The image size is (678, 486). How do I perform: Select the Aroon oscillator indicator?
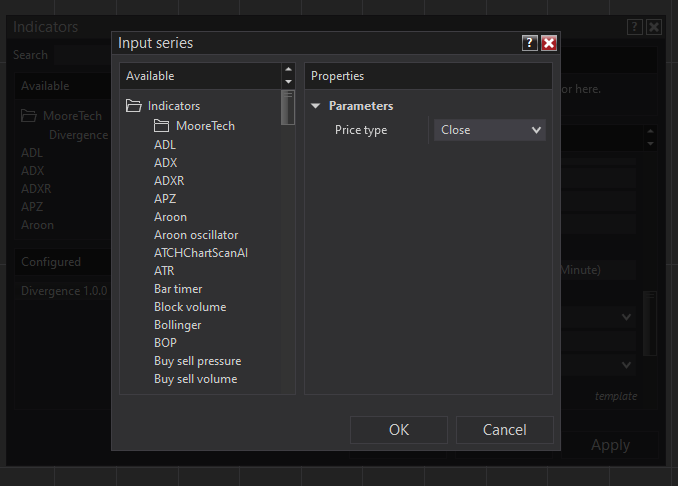pyautogui.click(x=196, y=235)
